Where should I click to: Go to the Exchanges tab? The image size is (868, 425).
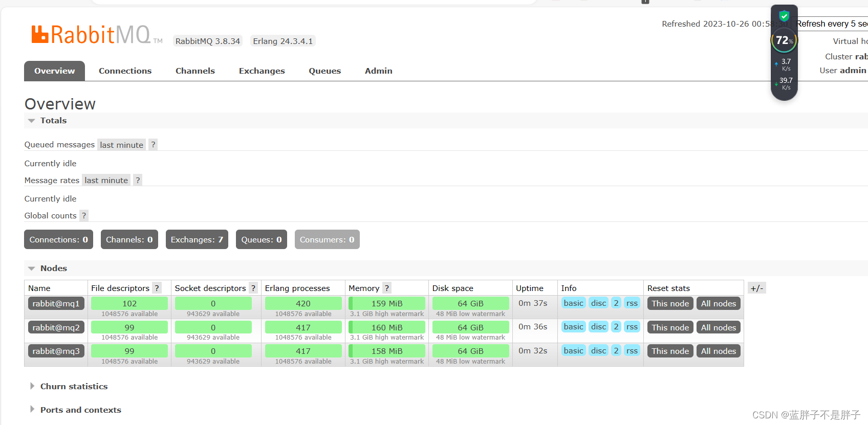[x=262, y=71]
